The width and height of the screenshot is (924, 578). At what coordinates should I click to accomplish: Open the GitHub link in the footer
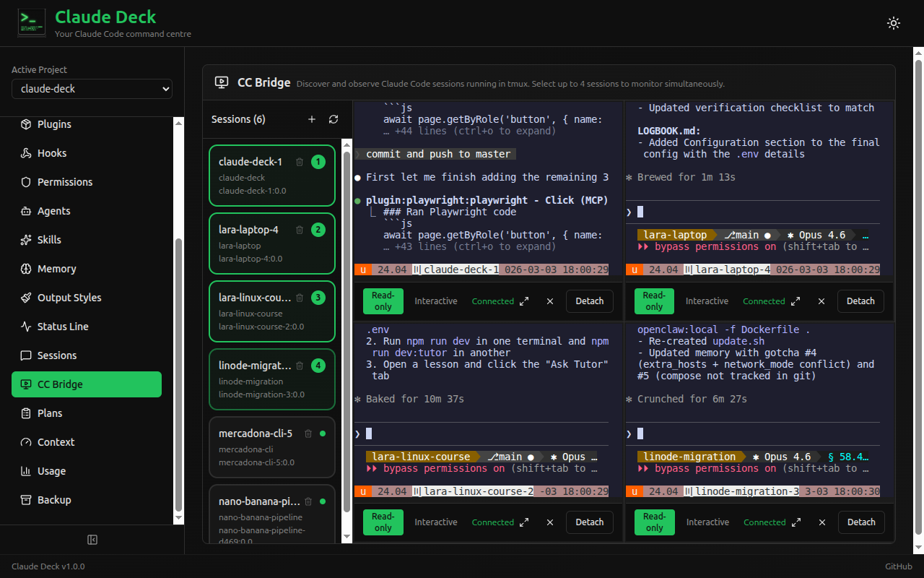coord(898,566)
